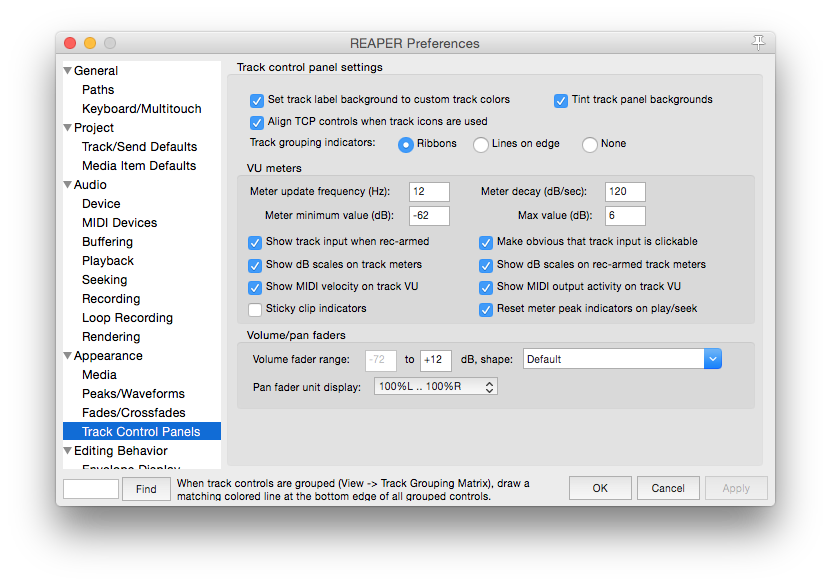The width and height of the screenshot is (831, 586).
Task: Select Lines on edge grouping indicator
Action: (x=481, y=144)
